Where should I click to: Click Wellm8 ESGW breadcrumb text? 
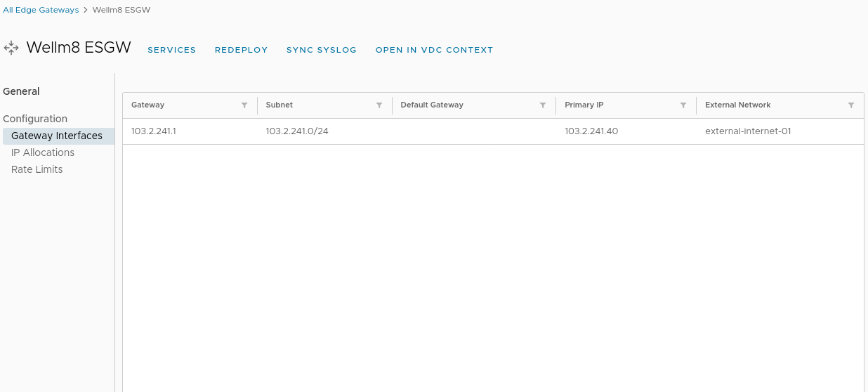(x=121, y=10)
